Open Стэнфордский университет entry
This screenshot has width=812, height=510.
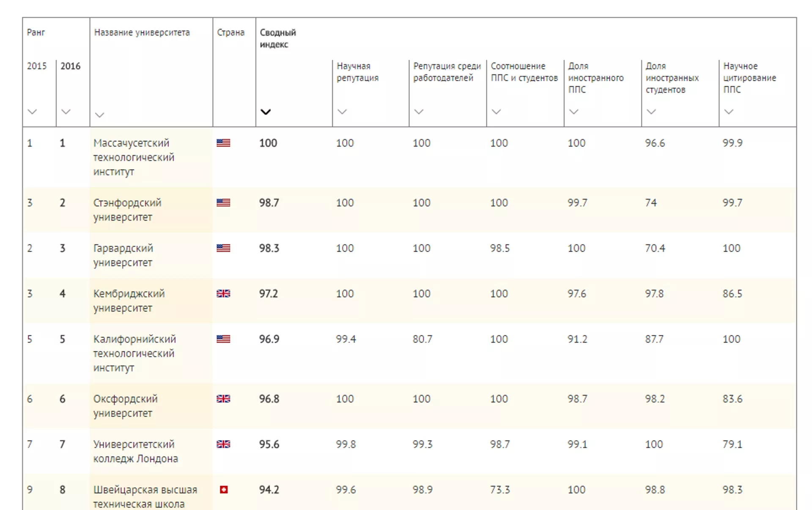tap(127, 210)
